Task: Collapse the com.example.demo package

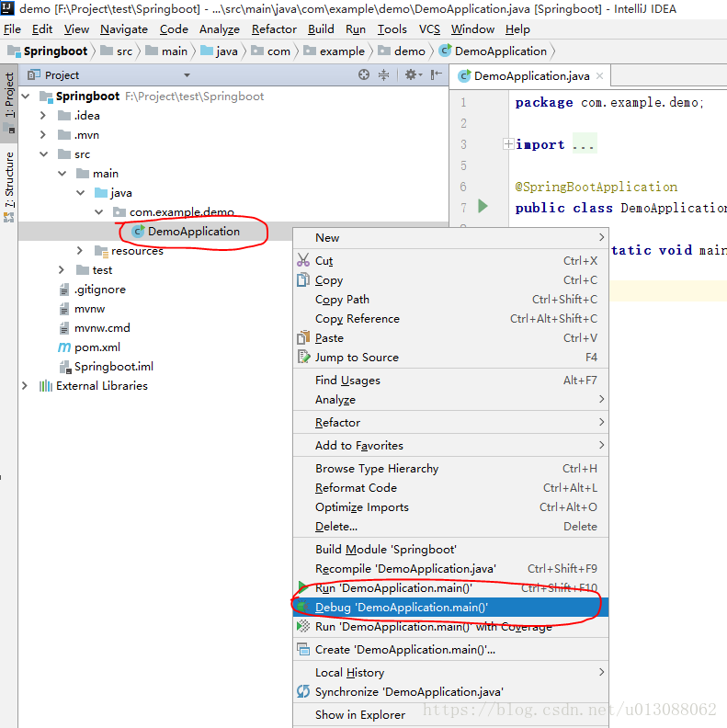Action: (99, 211)
